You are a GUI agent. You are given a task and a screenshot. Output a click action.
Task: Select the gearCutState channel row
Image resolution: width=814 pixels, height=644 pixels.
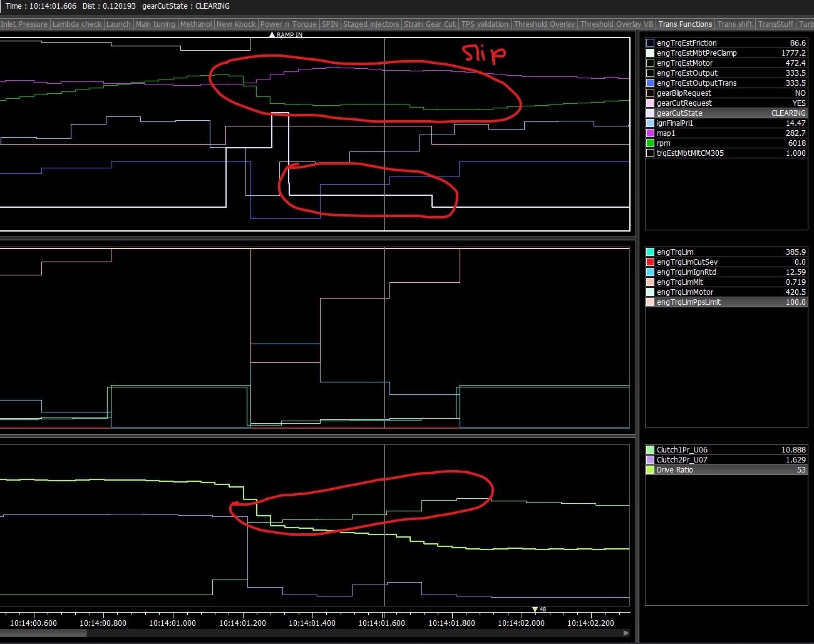click(x=726, y=113)
